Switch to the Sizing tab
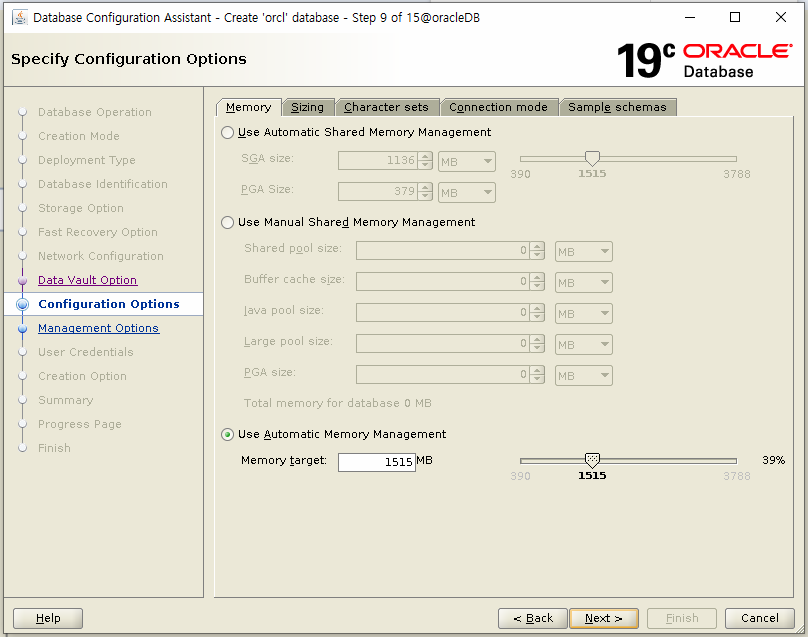Image resolution: width=808 pixels, height=637 pixels. click(x=308, y=107)
